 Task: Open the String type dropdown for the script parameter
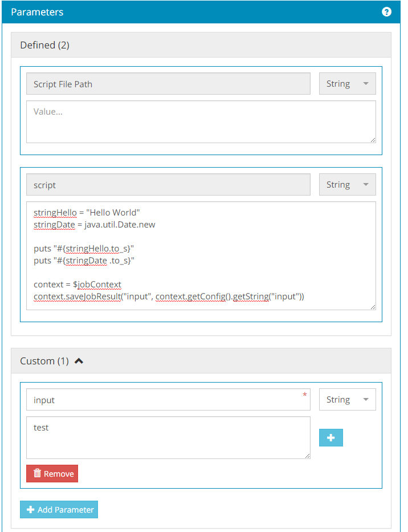pos(347,185)
